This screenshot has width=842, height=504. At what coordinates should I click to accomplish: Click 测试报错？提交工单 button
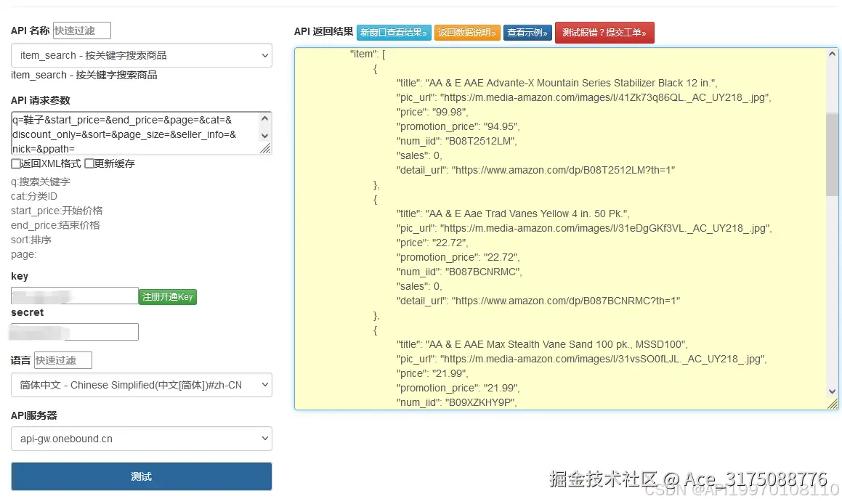click(x=604, y=33)
